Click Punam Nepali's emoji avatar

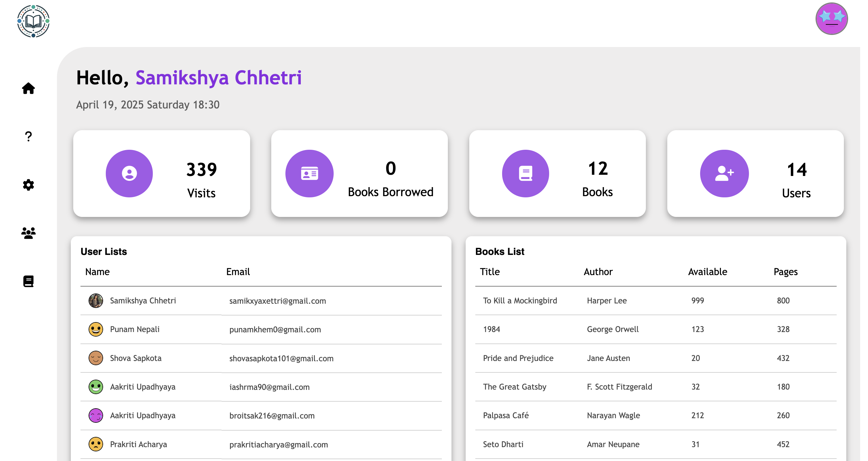click(96, 329)
